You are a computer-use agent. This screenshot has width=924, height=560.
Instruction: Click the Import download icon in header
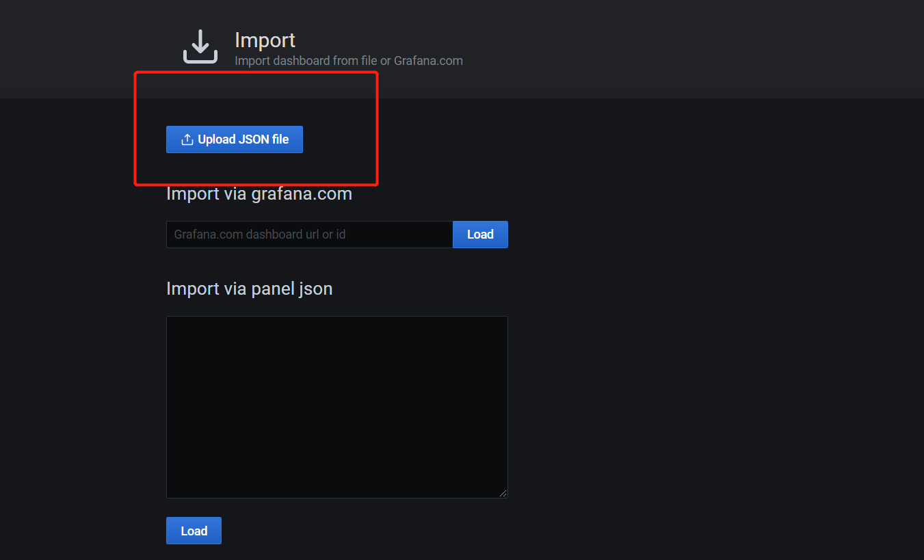[200, 46]
